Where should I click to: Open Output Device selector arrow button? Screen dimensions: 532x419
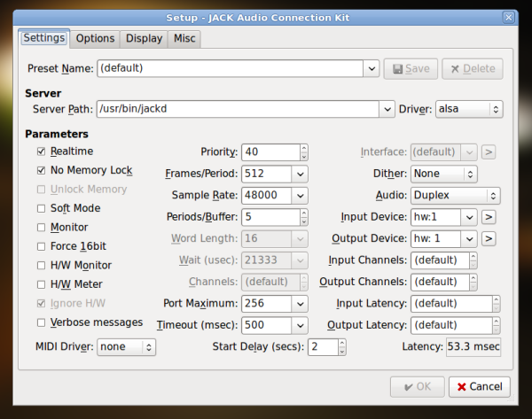click(x=489, y=238)
